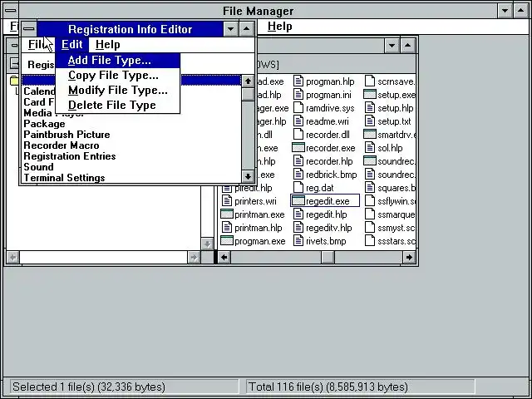Choose Copy File Type menu entry
The width and height of the screenshot is (532, 399).
117,76
